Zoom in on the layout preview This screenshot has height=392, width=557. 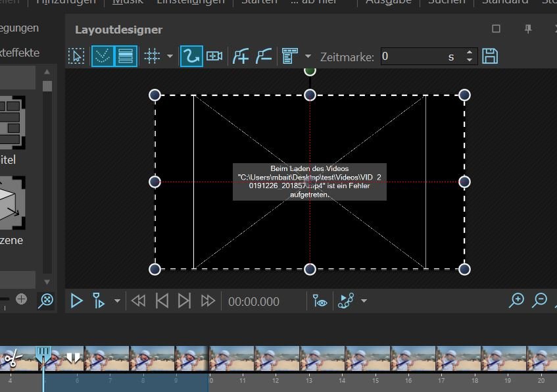[x=518, y=301]
